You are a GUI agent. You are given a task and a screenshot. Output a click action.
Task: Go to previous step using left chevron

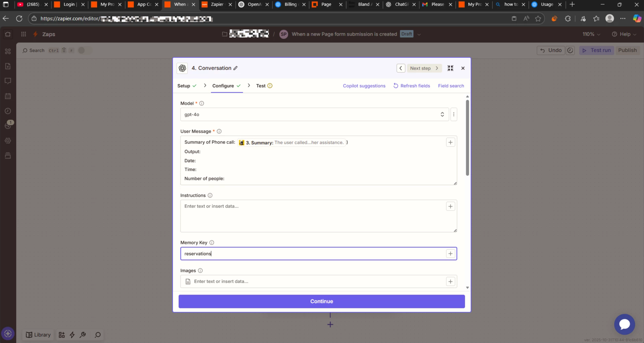401,68
